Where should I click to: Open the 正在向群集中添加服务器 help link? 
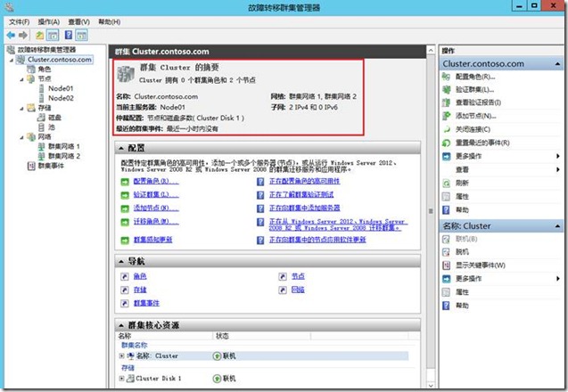(x=304, y=208)
